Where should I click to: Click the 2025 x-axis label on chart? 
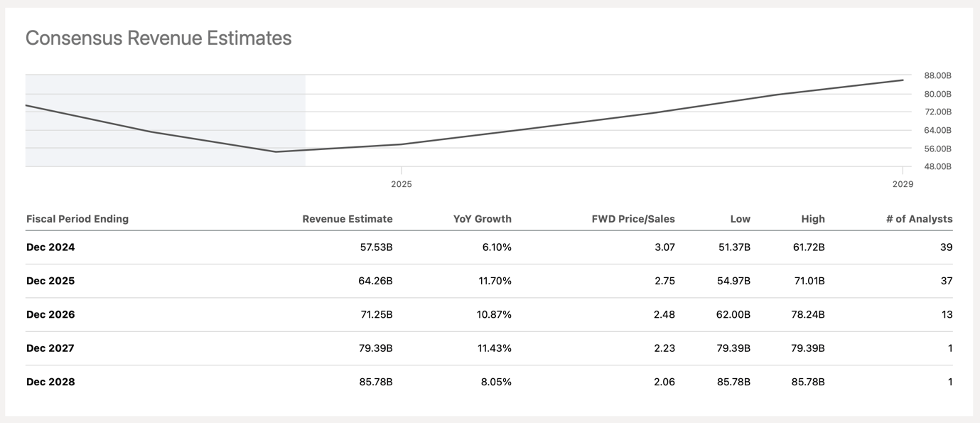click(x=402, y=184)
